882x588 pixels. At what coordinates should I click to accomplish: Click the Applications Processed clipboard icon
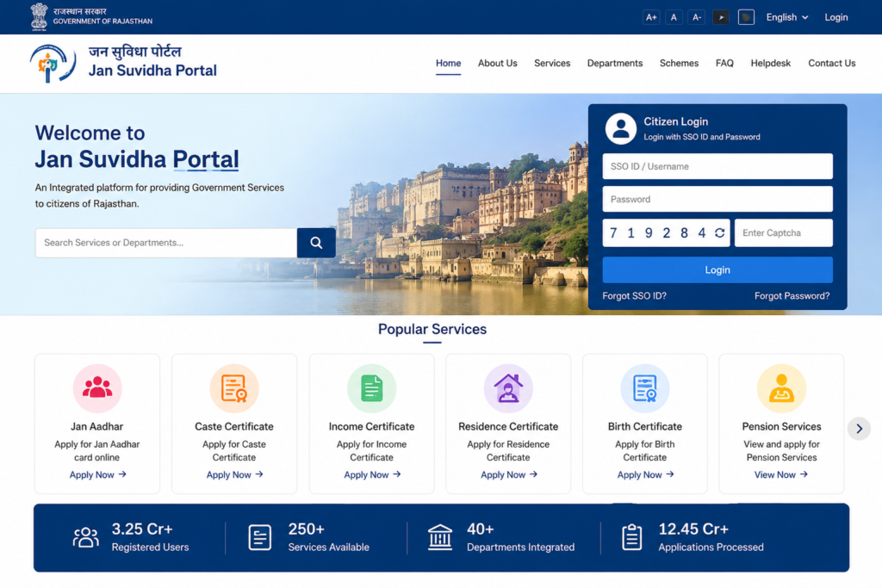click(631, 537)
